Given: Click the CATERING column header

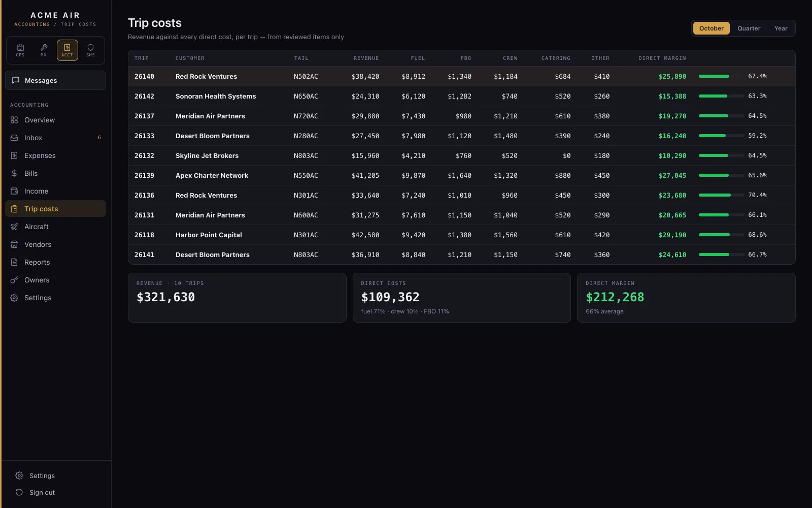Looking at the screenshot, I should click(556, 58).
